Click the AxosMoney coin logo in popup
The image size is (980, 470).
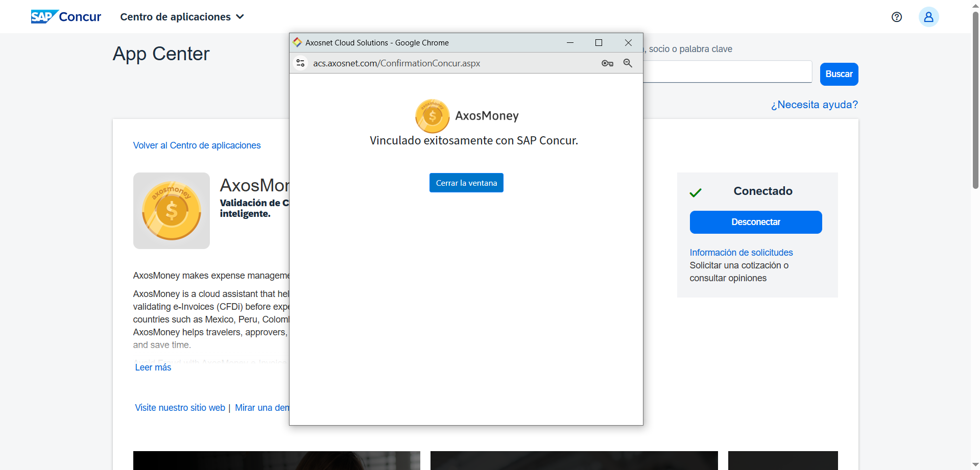tap(432, 116)
